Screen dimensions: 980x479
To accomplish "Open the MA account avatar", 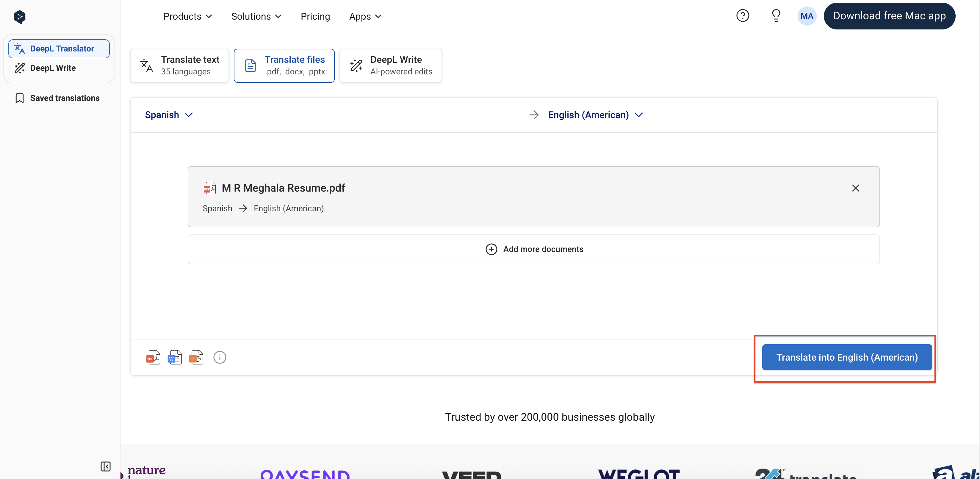I will click(807, 16).
